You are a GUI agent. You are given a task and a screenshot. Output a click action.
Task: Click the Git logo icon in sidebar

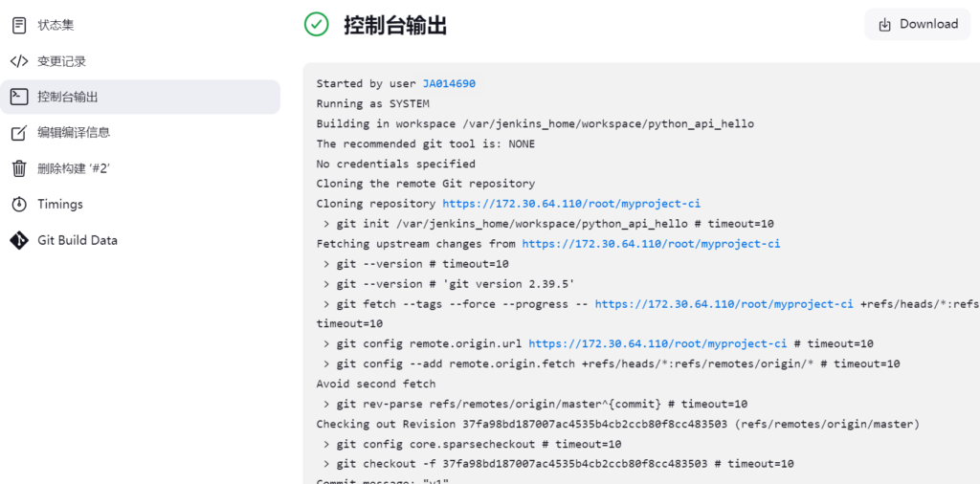[19, 240]
